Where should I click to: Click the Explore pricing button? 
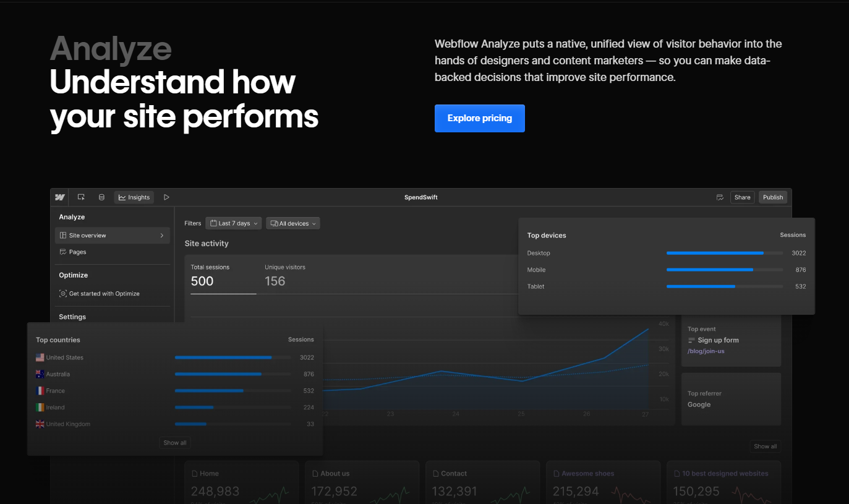(479, 118)
